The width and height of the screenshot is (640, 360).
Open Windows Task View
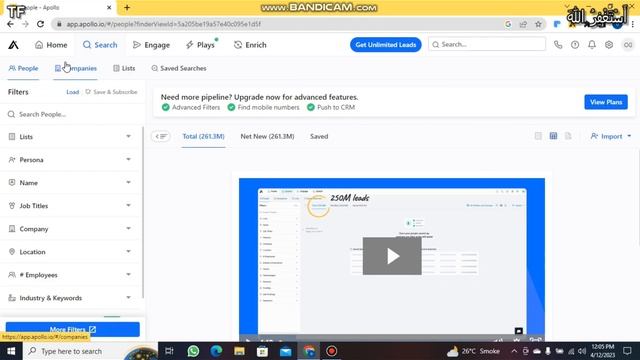pyautogui.click(x=169, y=351)
